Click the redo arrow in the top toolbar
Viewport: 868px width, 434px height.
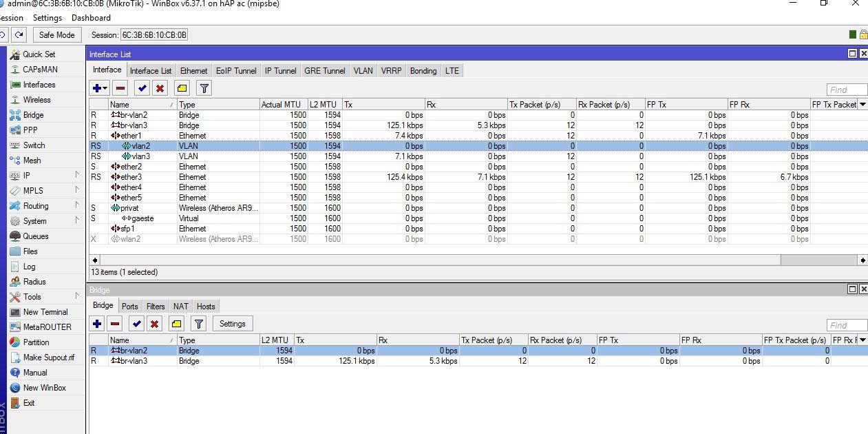[19, 35]
